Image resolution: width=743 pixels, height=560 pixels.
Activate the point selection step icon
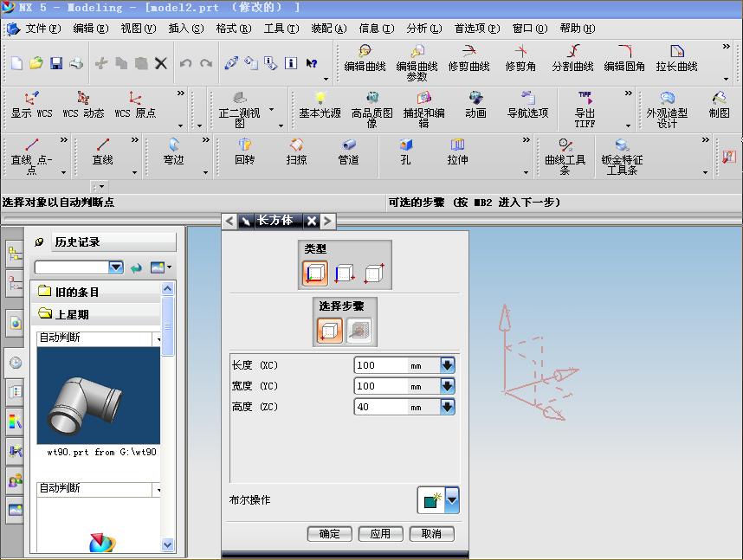[330, 331]
